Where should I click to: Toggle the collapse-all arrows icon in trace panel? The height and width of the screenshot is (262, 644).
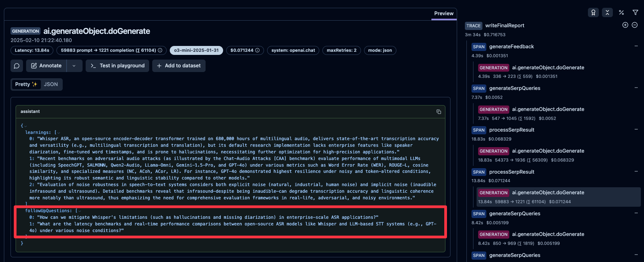coord(607,12)
